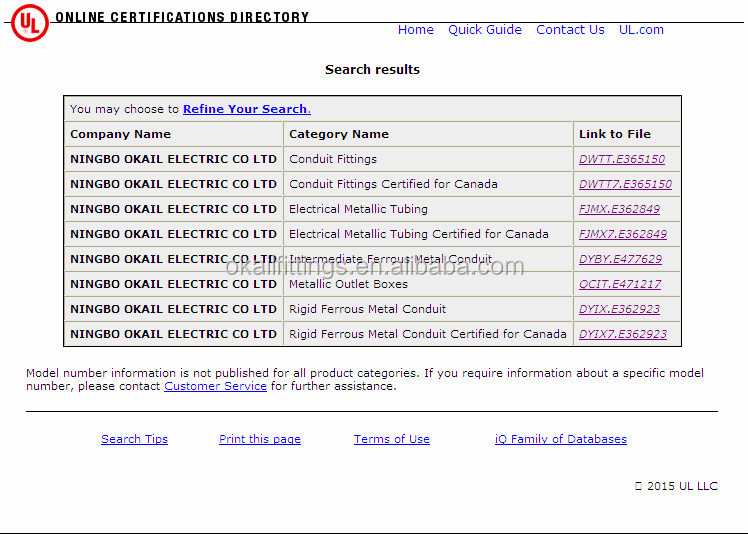
Task: Click the Customer Service link
Action: click(215, 386)
